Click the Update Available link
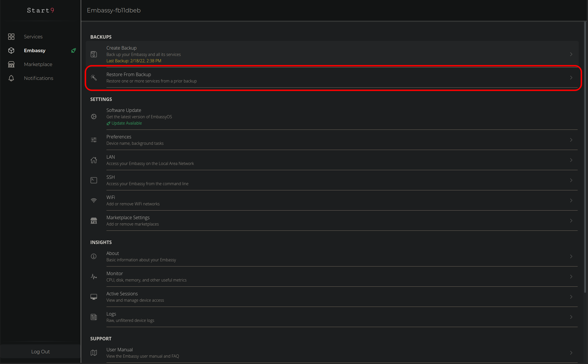The height and width of the screenshot is (364, 588). [x=126, y=123]
